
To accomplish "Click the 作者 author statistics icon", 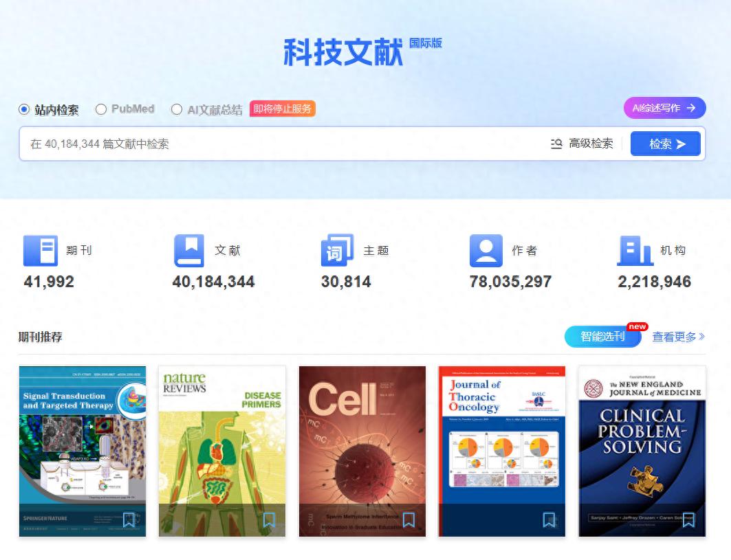I will 486,251.
